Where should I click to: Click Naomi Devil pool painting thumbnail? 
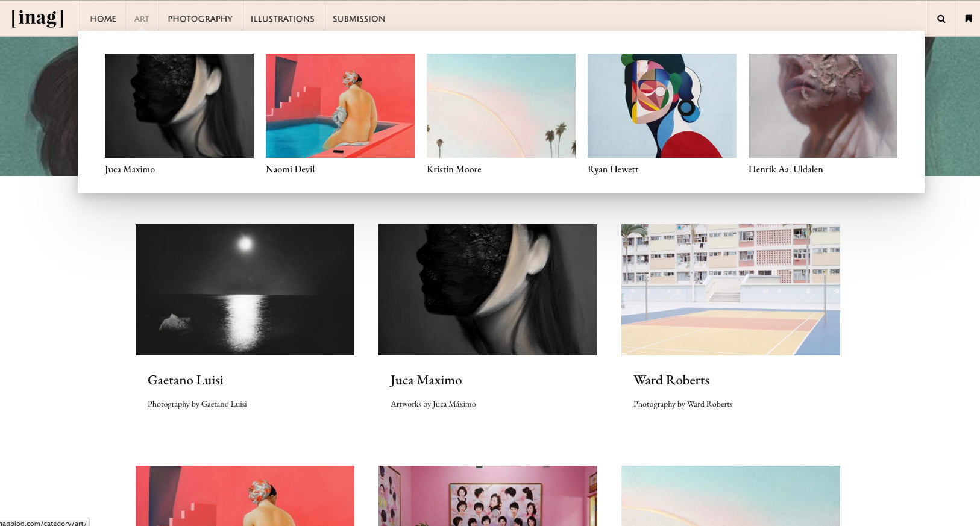pyautogui.click(x=340, y=105)
